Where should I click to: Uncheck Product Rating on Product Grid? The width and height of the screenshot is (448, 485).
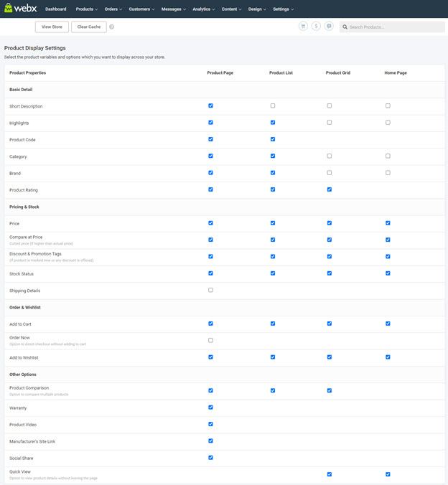coord(330,189)
